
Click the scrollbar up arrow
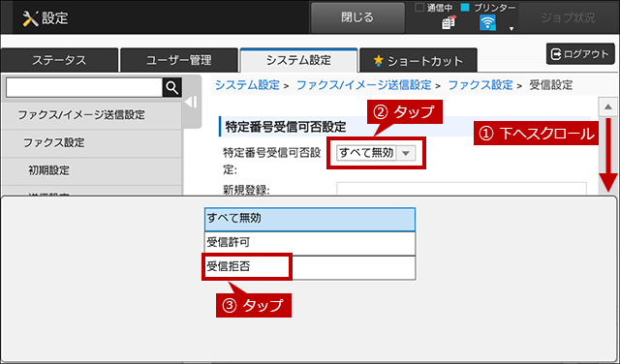click(607, 106)
